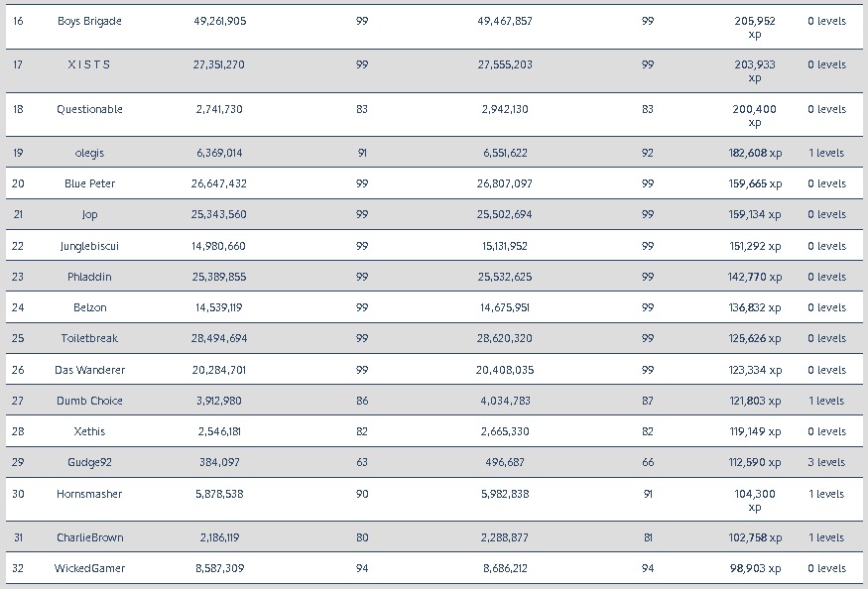Select Gudge92's 3 levels cell

tap(825, 462)
